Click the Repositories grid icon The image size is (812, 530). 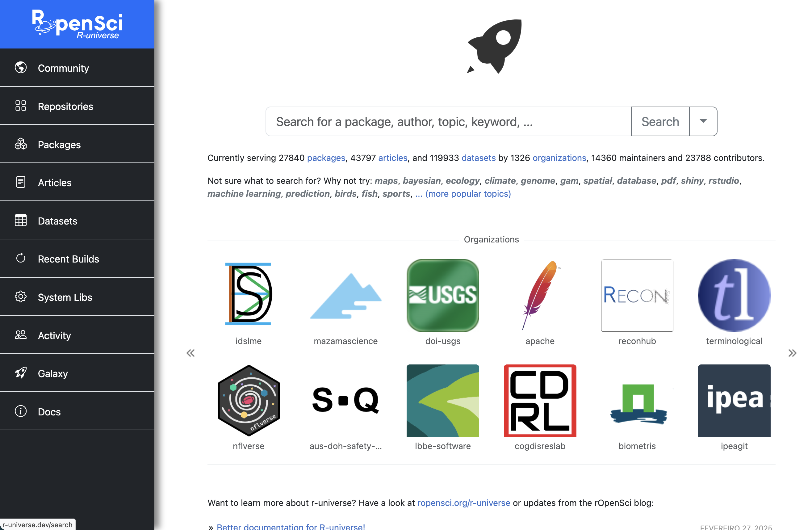pos(20,106)
